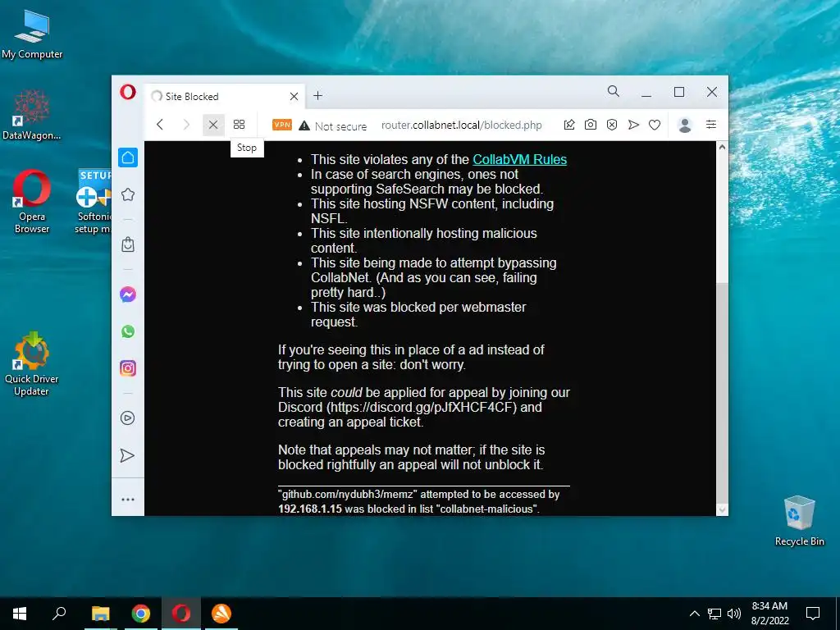Open WhatsApp in the sidebar
Viewport: 840px width, 630px height.
pyautogui.click(x=127, y=331)
